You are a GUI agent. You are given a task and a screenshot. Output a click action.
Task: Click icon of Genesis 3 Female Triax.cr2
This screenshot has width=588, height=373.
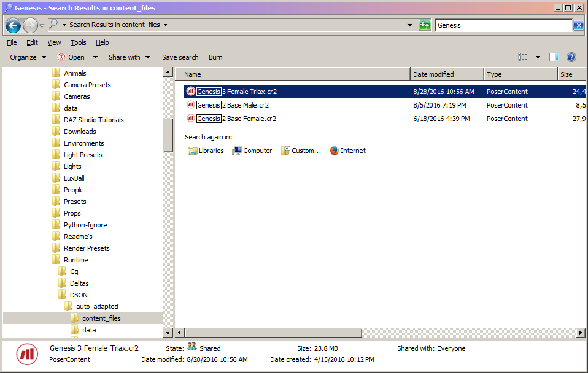[190, 91]
